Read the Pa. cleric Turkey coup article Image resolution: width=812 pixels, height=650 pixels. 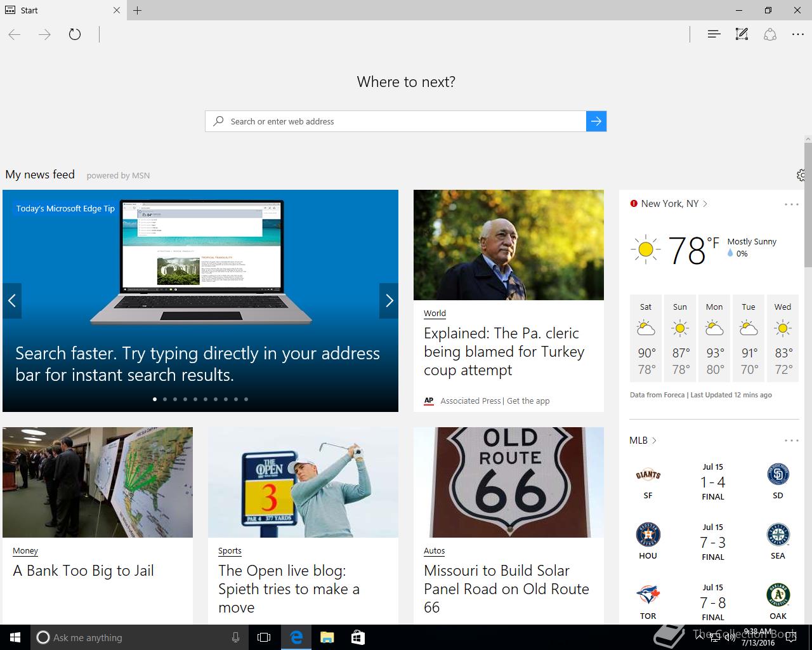(x=504, y=352)
